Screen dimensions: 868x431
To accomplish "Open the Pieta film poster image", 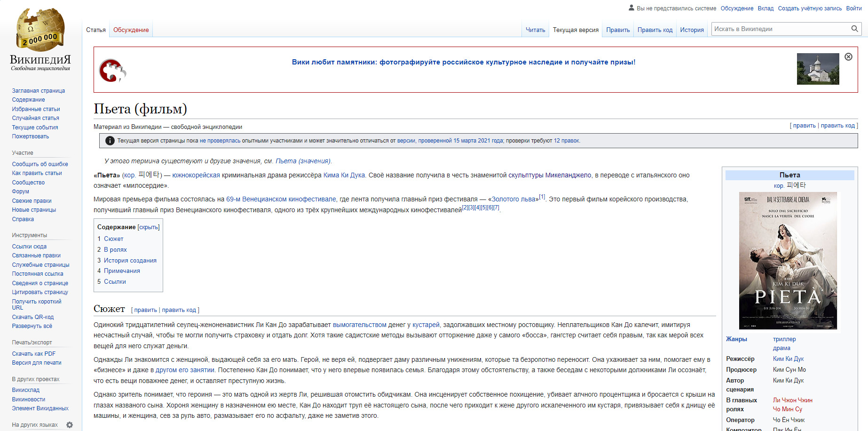I will [x=788, y=260].
